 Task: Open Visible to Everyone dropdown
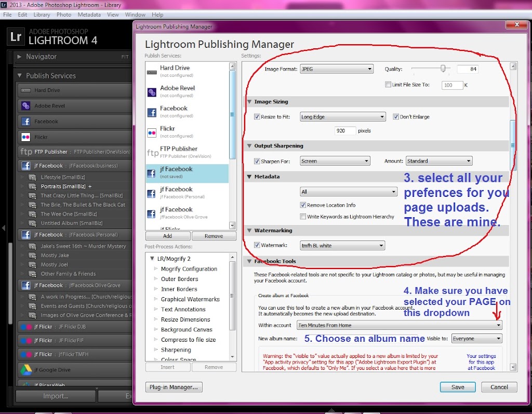coord(477,338)
